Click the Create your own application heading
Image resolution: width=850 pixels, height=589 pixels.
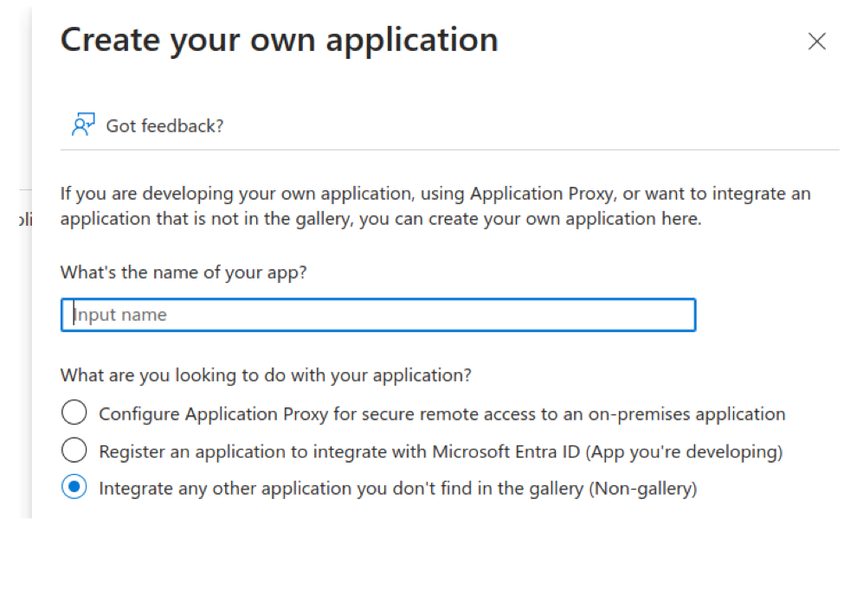(x=279, y=40)
